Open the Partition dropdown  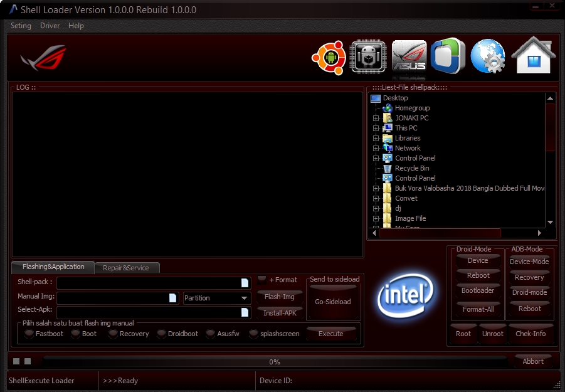[216, 298]
